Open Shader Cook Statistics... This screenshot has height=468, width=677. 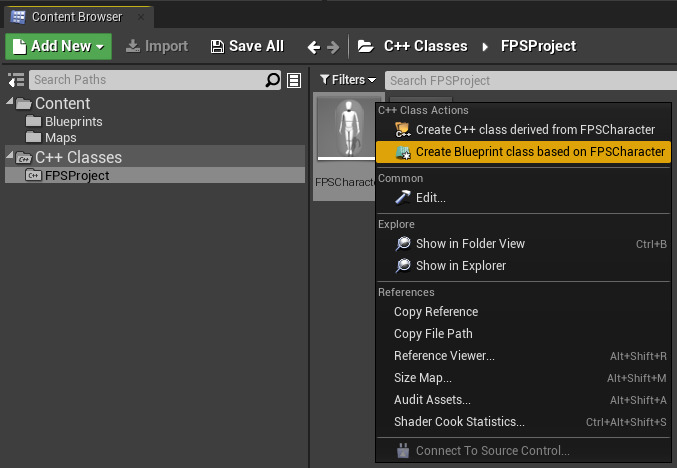click(x=523, y=422)
